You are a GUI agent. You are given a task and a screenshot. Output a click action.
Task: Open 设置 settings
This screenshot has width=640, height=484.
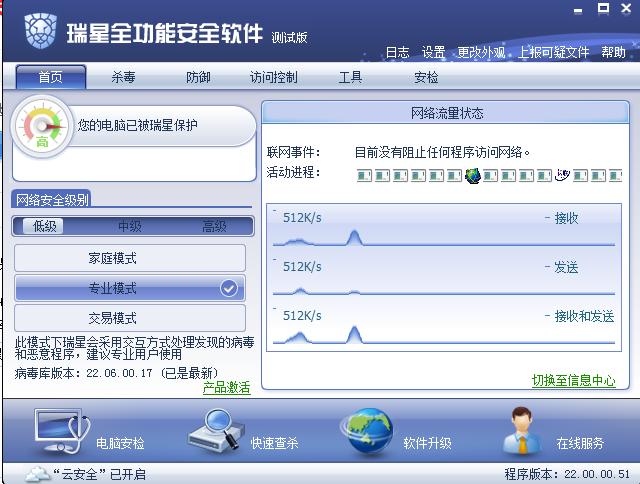click(x=433, y=52)
